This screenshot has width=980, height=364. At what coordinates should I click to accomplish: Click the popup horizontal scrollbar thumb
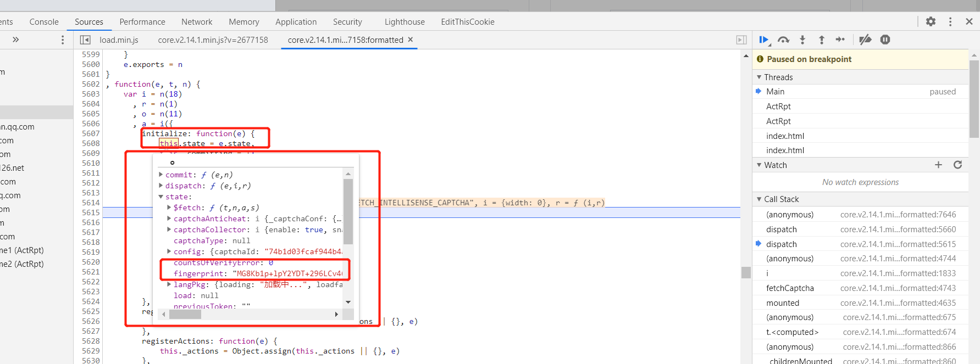(x=185, y=315)
